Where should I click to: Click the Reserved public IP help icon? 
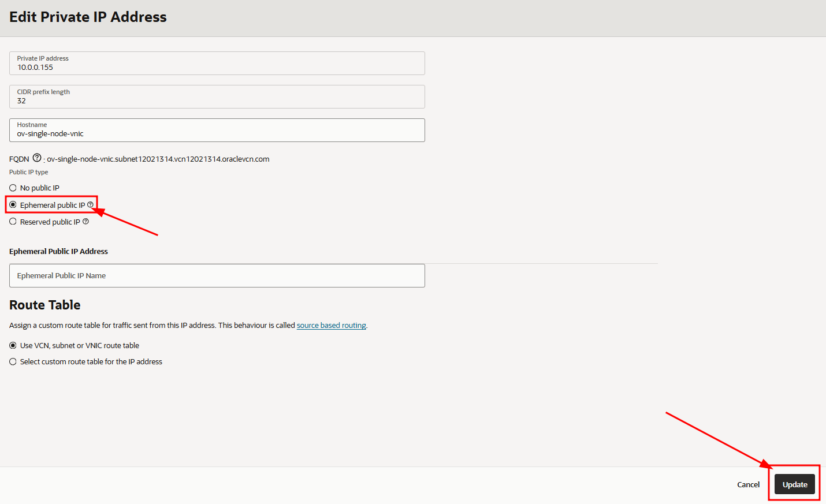click(x=86, y=221)
